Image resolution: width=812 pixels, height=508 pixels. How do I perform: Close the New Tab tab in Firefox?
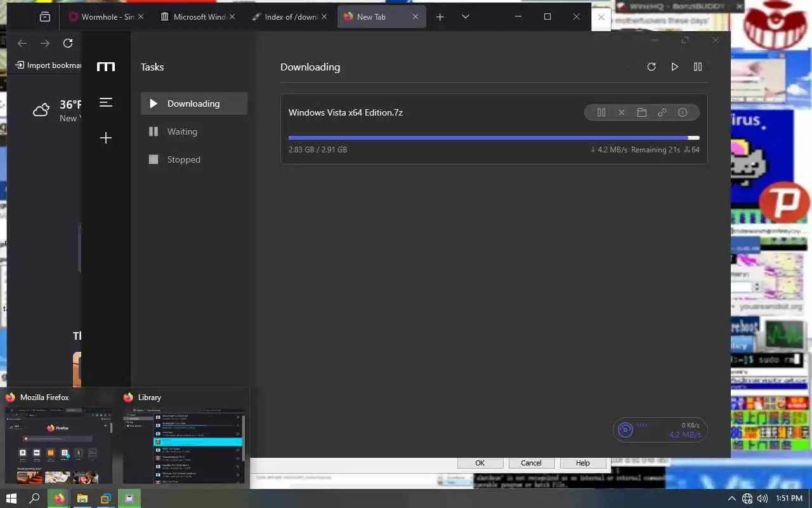click(x=416, y=17)
